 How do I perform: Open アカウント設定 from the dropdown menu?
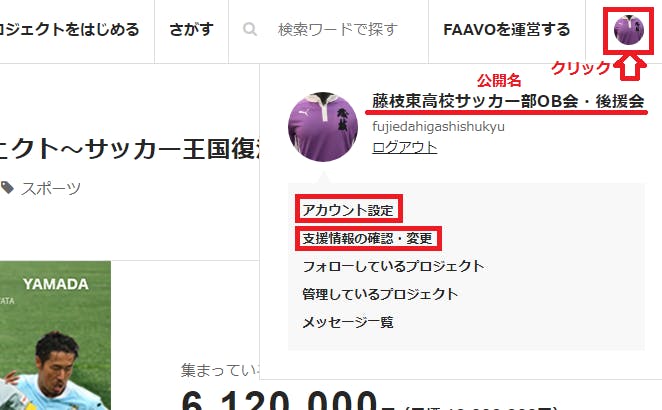pyautogui.click(x=348, y=210)
